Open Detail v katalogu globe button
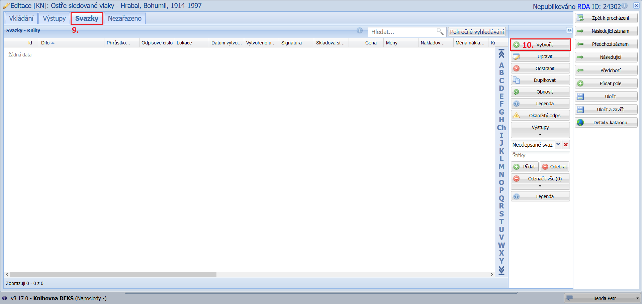 (x=606, y=123)
